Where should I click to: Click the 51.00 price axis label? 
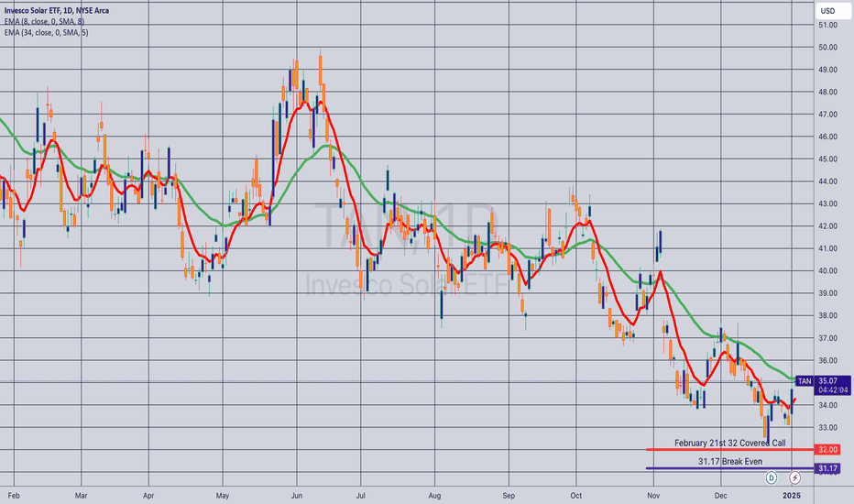827,25
